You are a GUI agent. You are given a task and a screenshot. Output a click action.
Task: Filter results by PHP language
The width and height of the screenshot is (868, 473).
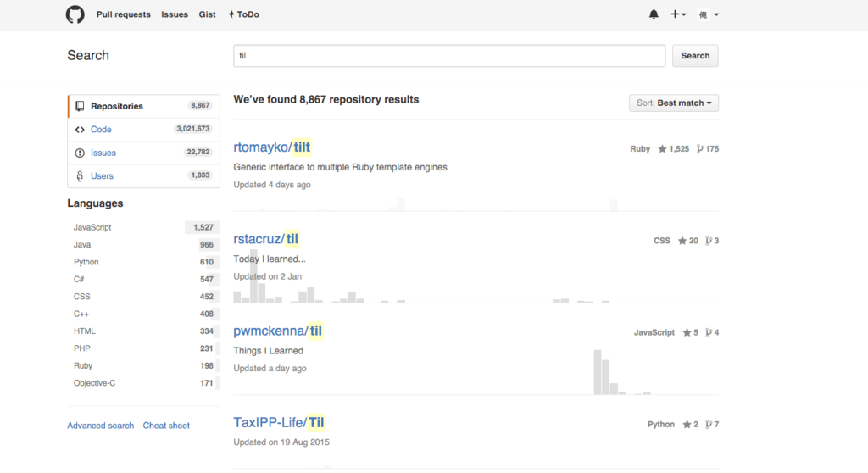[144, 348]
